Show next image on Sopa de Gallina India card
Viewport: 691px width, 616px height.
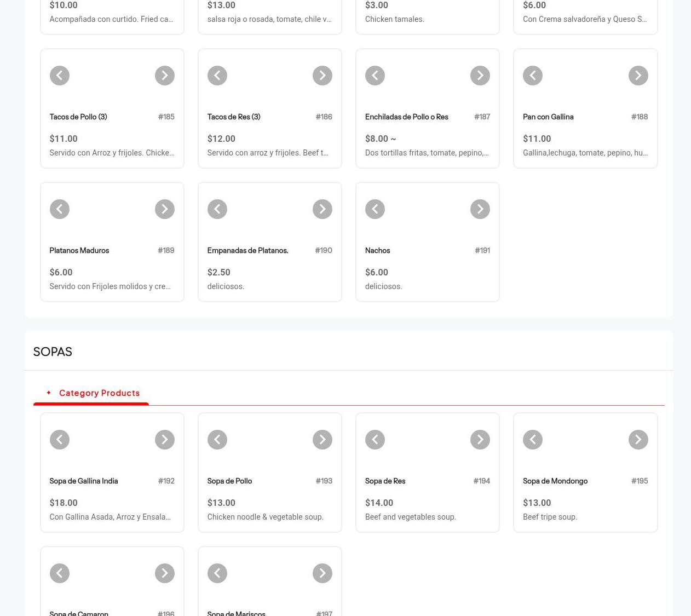[164, 440]
